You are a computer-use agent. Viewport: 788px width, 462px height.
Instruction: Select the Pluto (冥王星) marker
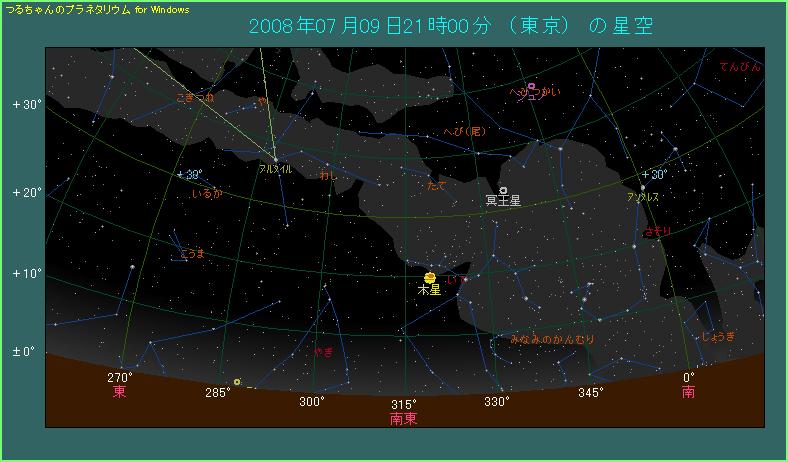502,190
